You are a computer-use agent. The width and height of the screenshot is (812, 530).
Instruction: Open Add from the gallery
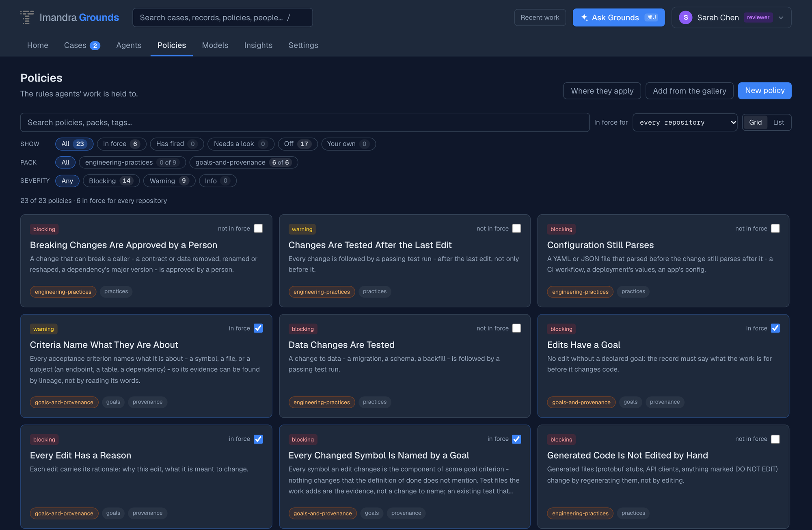pos(689,91)
